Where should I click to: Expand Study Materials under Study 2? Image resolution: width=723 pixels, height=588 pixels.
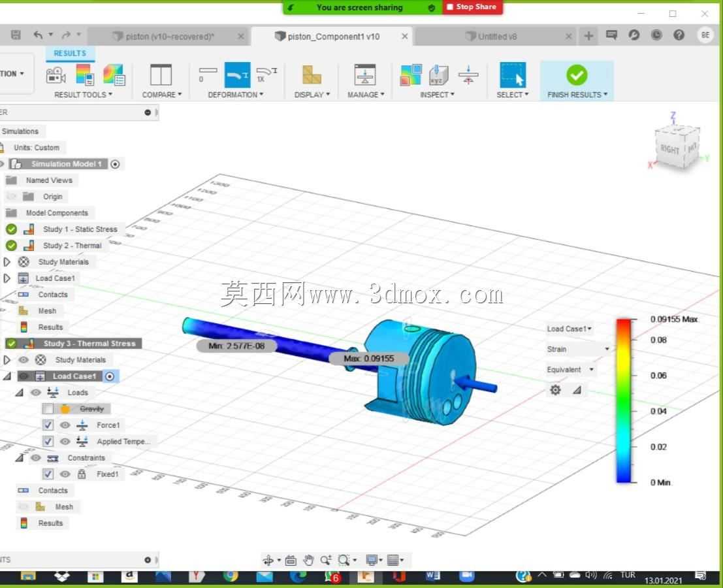coord(7,262)
